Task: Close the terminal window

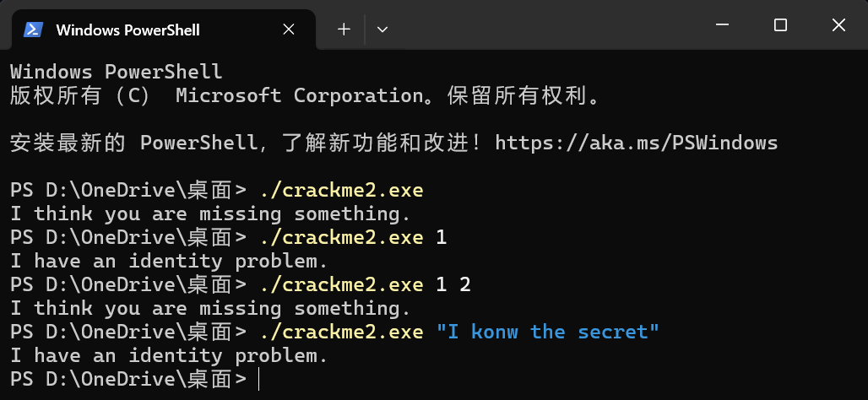Action: click(x=838, y=25)
